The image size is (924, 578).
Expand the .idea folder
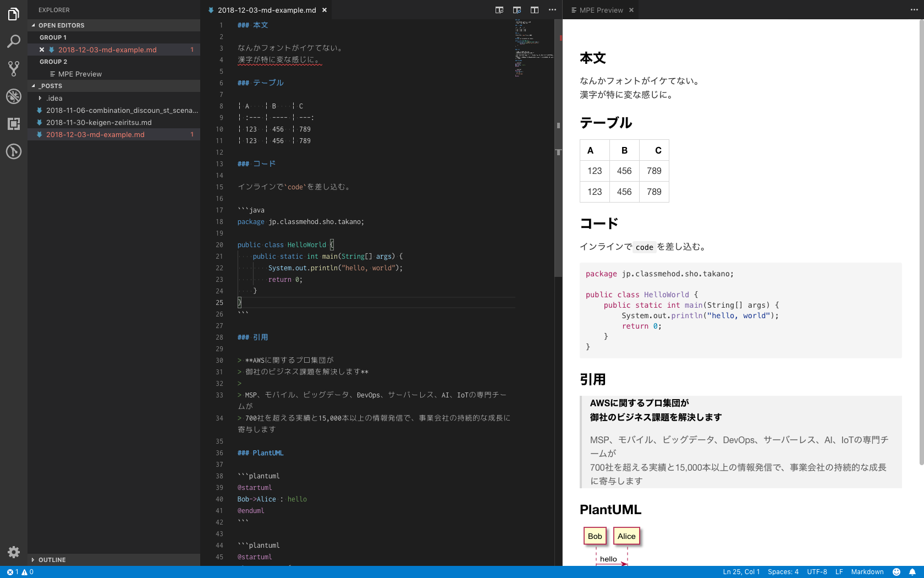point(39,98)
